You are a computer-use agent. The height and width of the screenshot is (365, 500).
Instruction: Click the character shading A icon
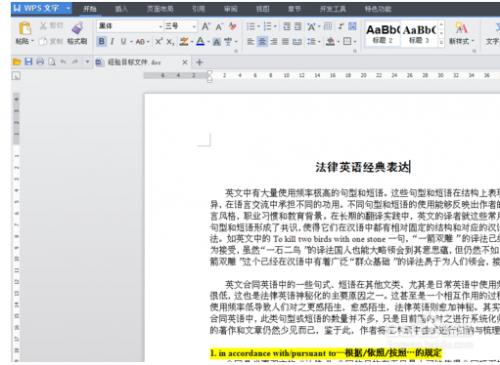[217, 42]
